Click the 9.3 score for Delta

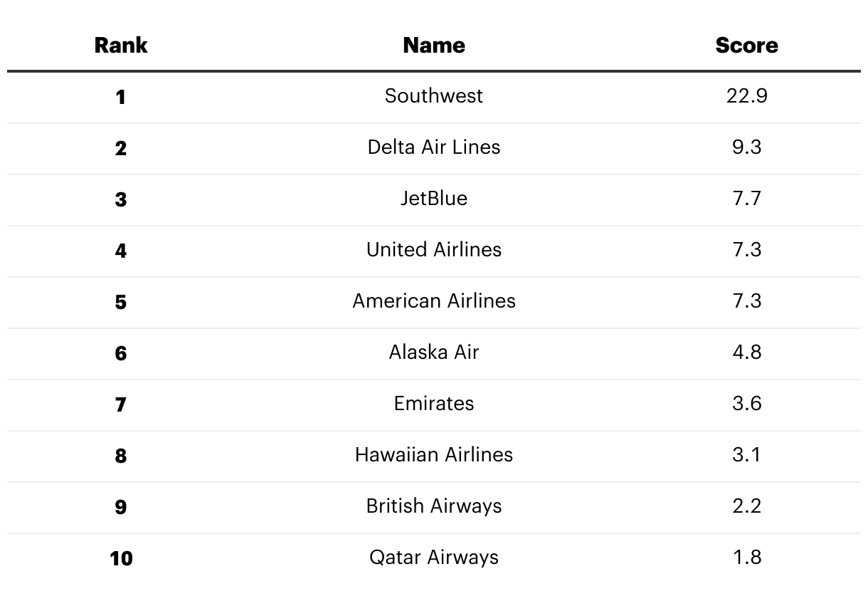[746, 147]
